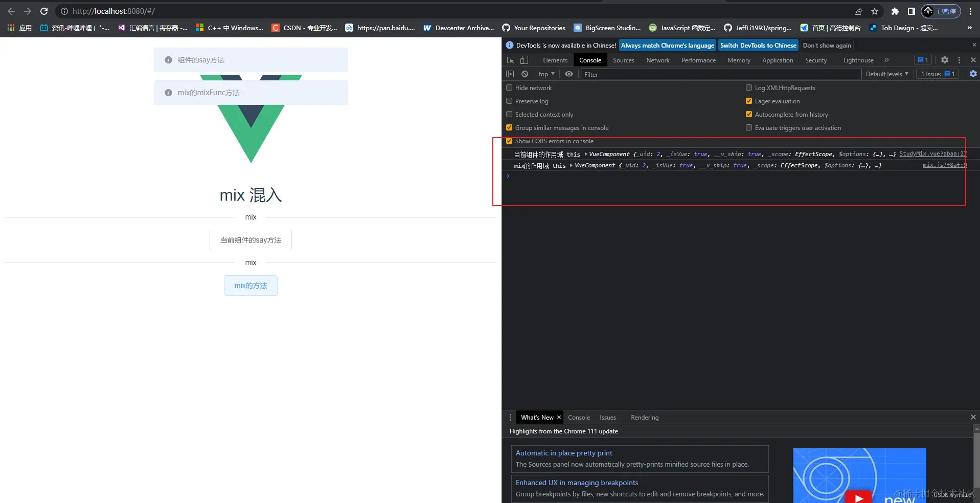Click the console Filter input
980x503 pixels.
(x=721, y=74)
